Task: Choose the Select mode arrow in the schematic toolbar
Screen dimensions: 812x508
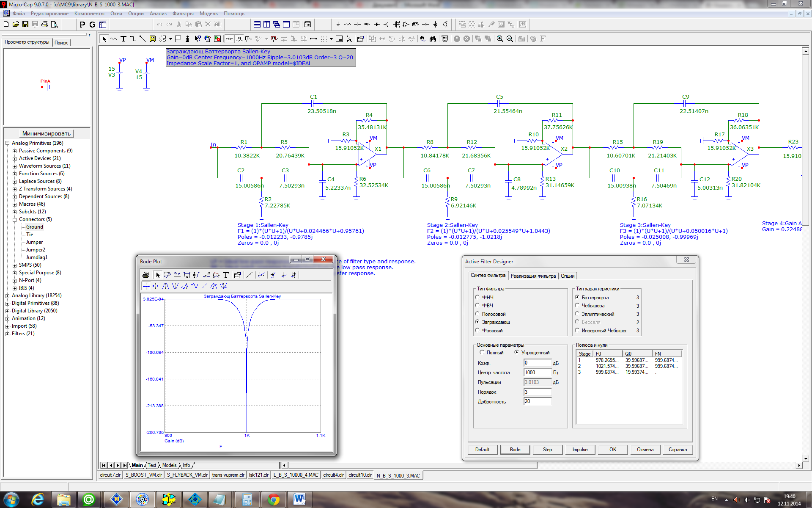Action: [x=104, y=39]
